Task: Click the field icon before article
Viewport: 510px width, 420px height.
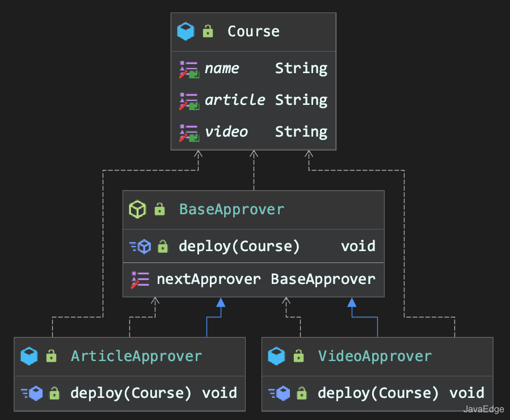Action: [x=188, y=101]
